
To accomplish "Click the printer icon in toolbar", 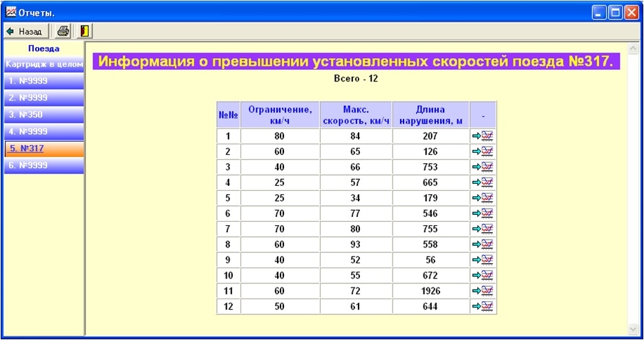I will tap(64, 31).
